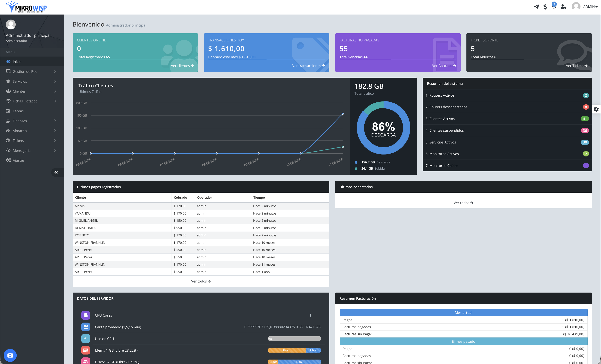Screen dimensions: 601x364
Task: Click the Ver Facturas link
Action: click(x=444, y=66)
